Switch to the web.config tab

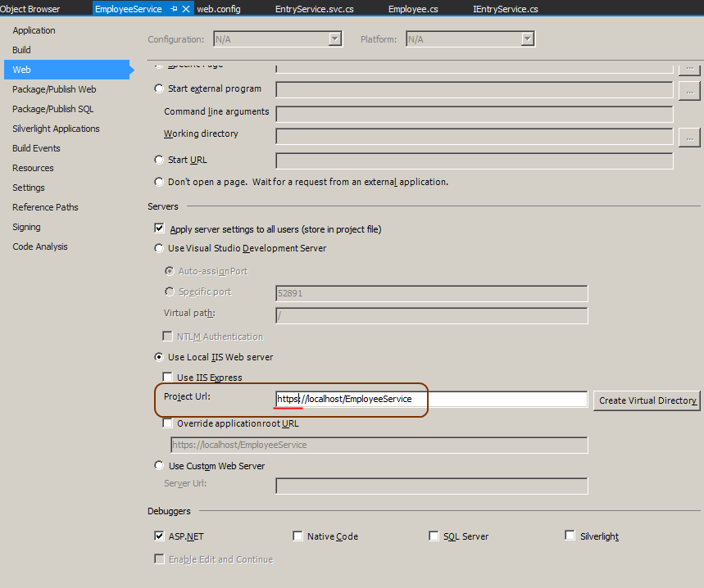point(218,9)
